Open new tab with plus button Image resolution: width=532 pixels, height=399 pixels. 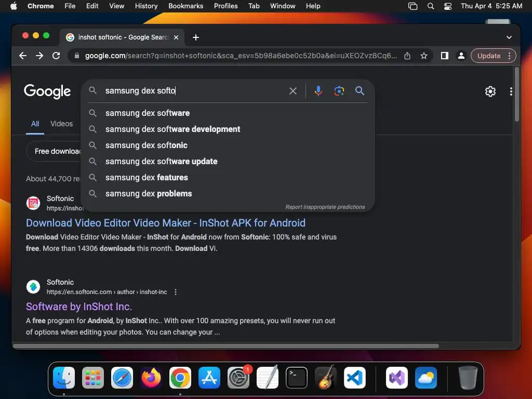point(196,37)
